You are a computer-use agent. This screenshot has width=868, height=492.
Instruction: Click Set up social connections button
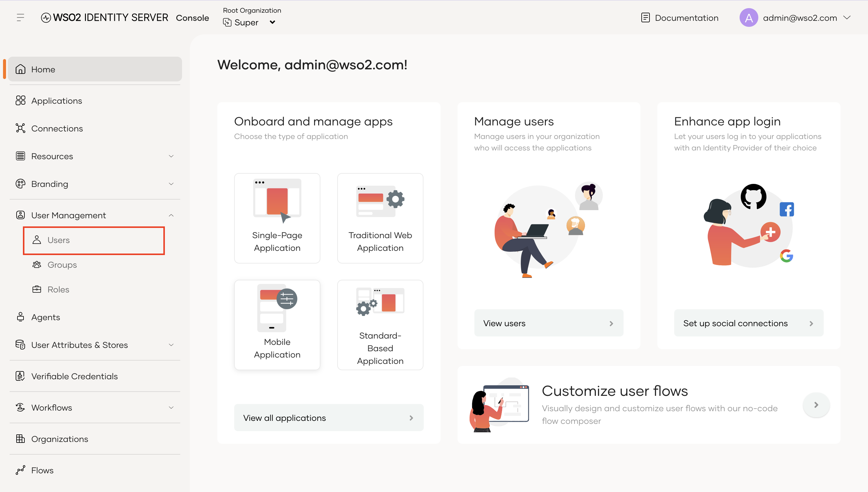pyautogui.click(x=748, y=323)
